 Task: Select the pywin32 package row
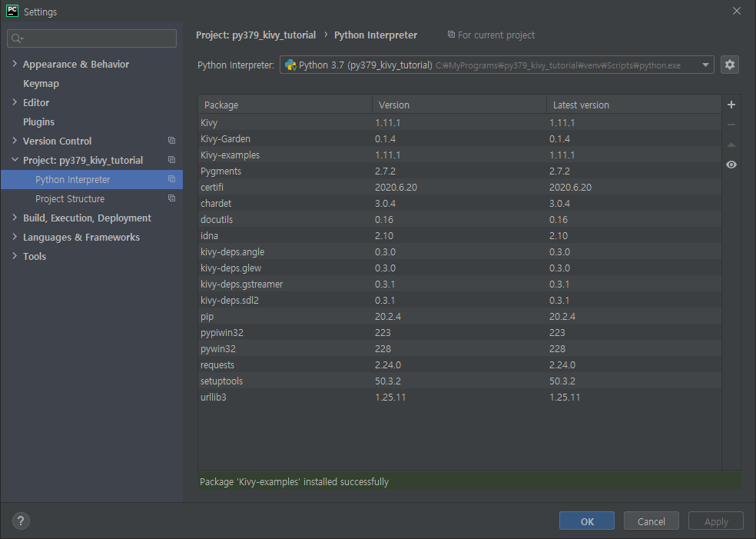point(459,349)
